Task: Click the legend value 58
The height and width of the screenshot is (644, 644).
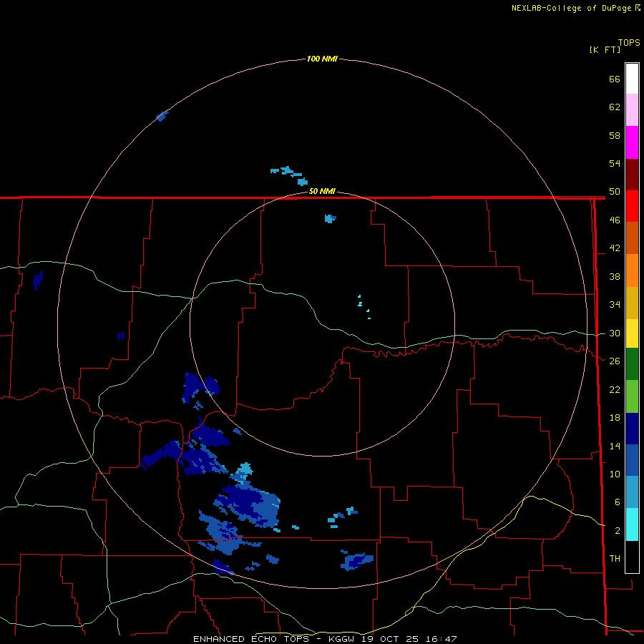Action: pyautogui.click(x=615, y=135)
